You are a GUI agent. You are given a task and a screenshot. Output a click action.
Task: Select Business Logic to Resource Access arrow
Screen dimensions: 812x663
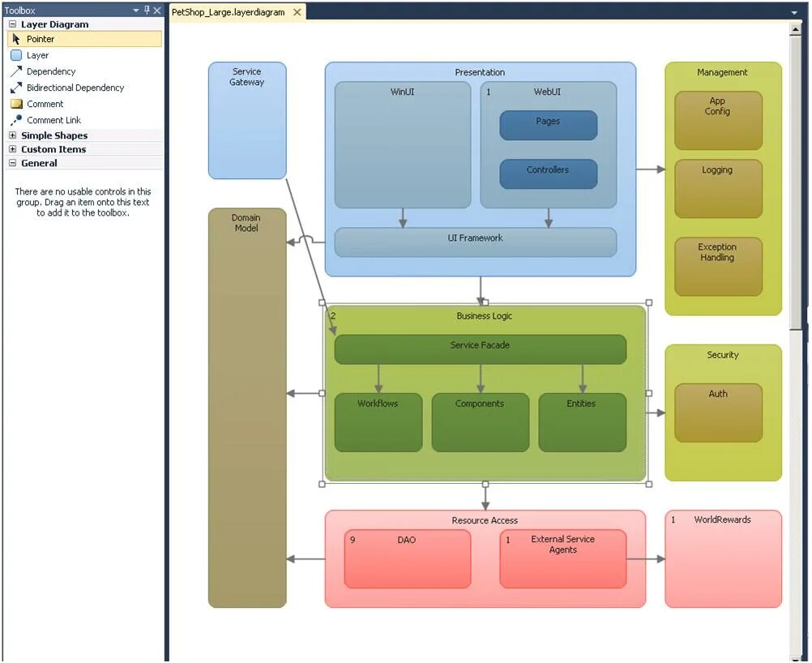pyautogui.click(x=485, y=498)
